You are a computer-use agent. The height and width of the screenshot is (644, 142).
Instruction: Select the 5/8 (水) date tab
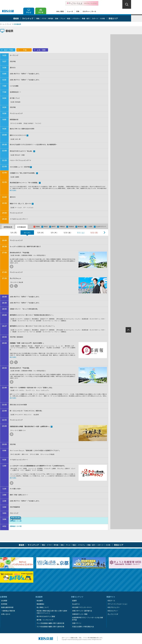[x=41, y=232]
